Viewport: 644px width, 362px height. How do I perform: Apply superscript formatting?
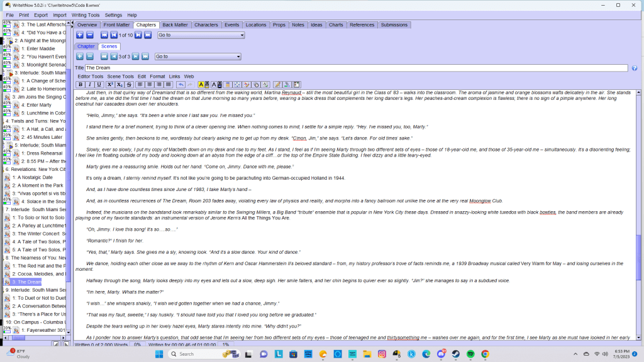click(x=109, y=84)
